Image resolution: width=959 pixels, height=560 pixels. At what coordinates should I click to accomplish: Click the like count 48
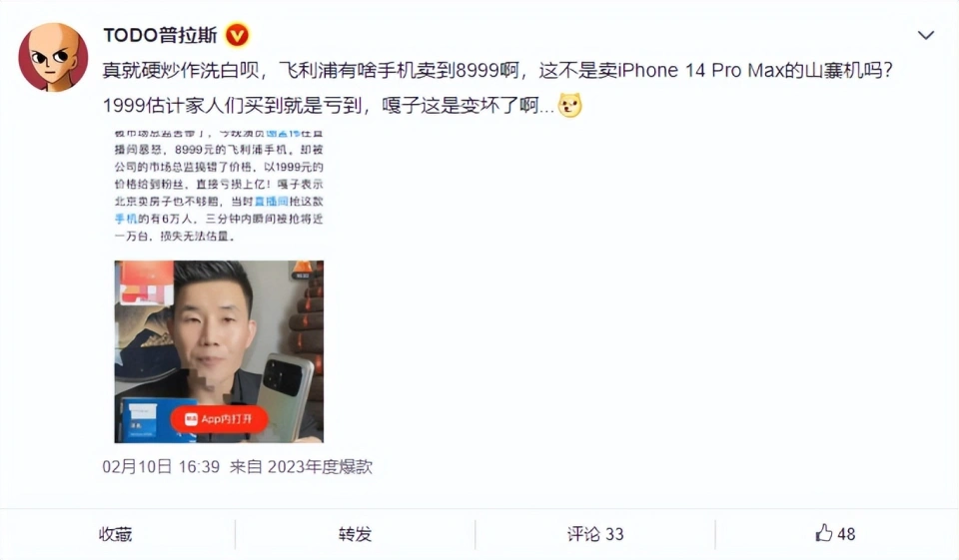(846, 534)
